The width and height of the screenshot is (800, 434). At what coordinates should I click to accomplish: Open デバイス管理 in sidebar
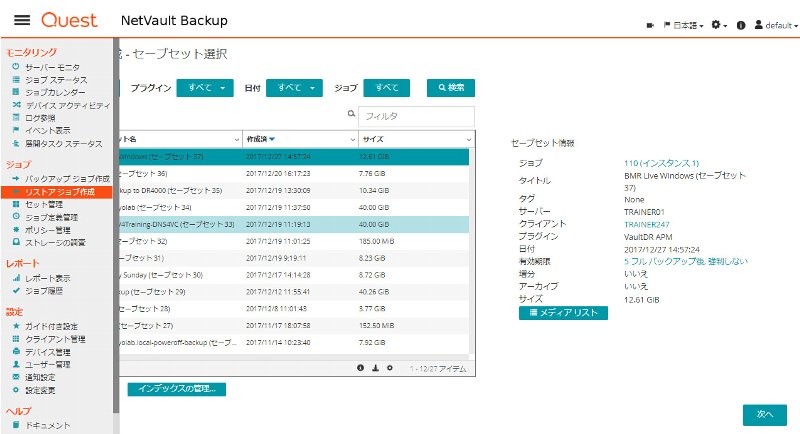coord(48,352)
